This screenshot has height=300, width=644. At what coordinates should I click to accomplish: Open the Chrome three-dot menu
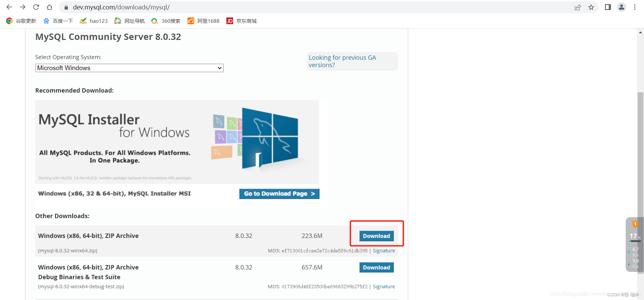click(x=635, y=7)
